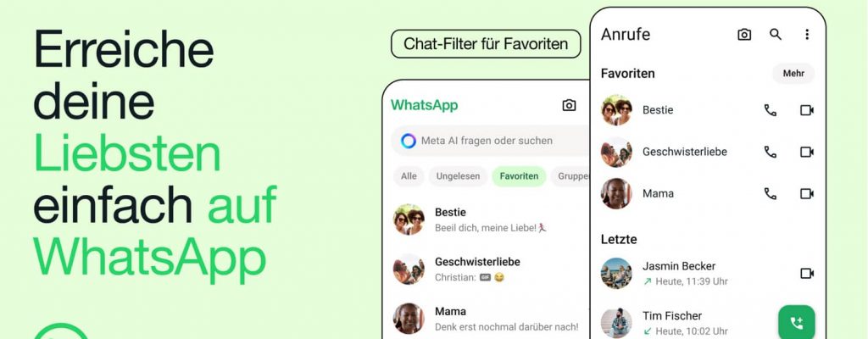Open Tim Fischer call entry

coord(687,323)
